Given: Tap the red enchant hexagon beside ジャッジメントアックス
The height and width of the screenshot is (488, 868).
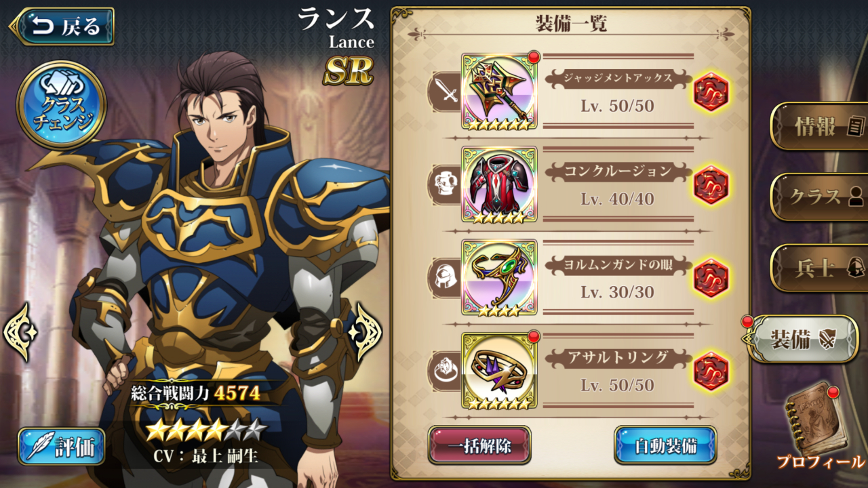Looking at the screenshot, I should pos(711,91).
